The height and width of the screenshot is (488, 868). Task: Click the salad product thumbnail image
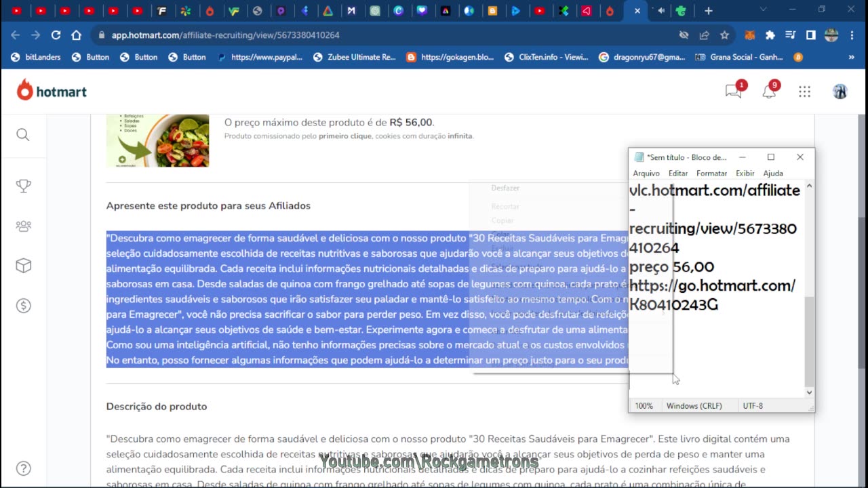point(157,140)
